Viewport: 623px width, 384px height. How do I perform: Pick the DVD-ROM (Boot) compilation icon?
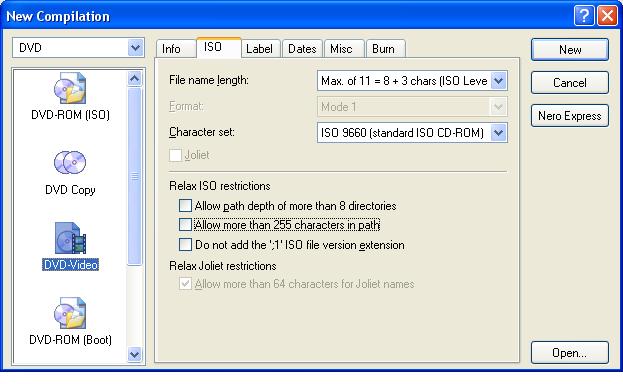point(70,312)
